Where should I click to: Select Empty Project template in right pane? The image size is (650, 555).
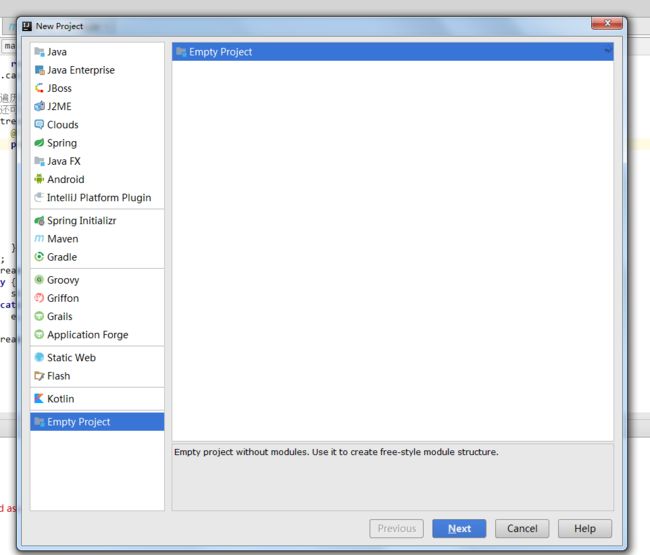(393, 52)
